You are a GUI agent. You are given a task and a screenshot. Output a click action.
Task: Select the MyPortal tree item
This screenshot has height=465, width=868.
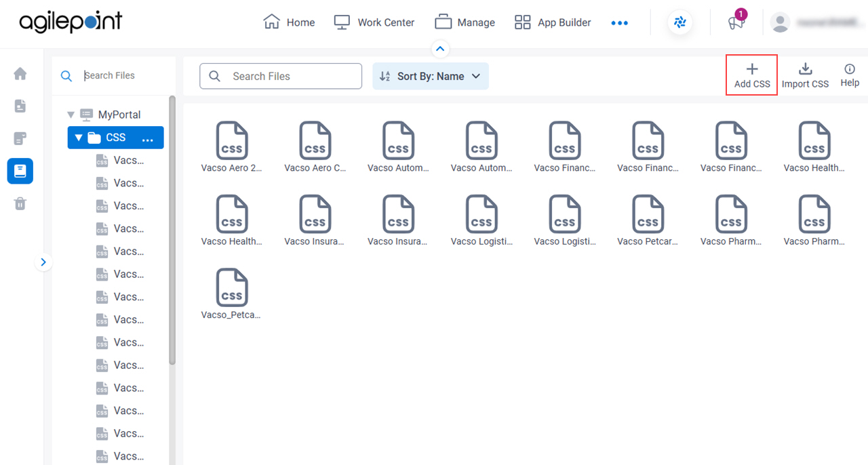[x=119, y=115]
